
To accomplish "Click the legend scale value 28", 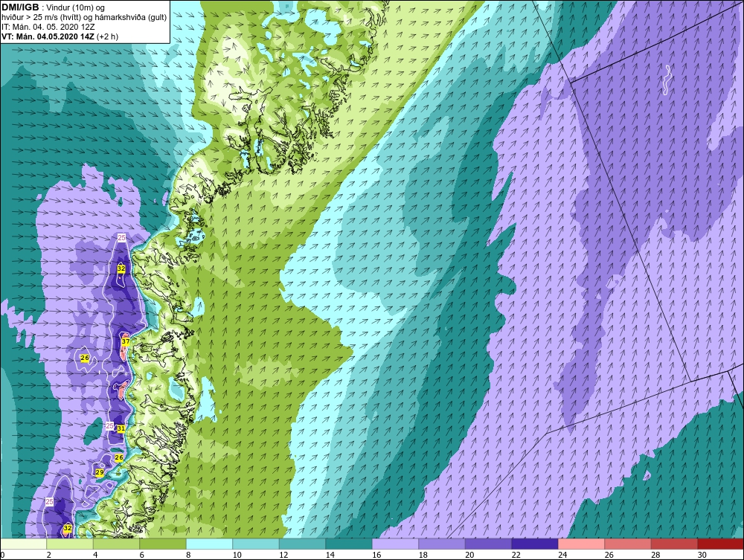I will (655, 555).
